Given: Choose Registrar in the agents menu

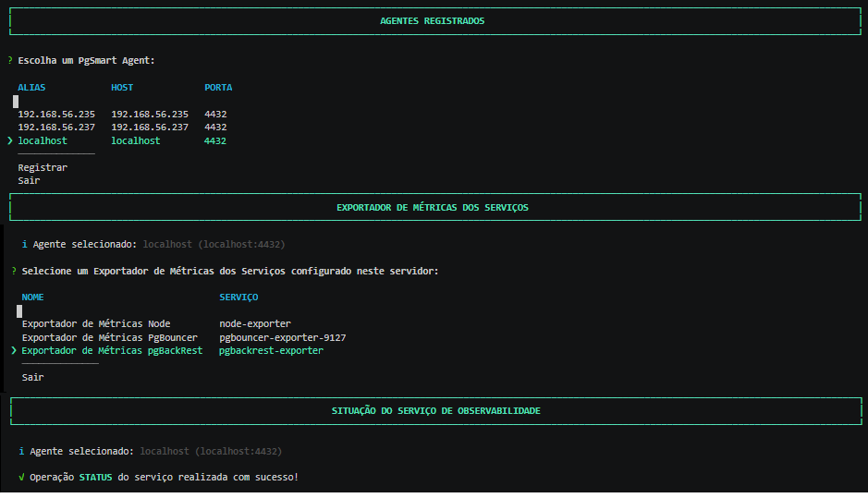Looking at the screenshot, I should pyautogui.click(x=43, y=167).
